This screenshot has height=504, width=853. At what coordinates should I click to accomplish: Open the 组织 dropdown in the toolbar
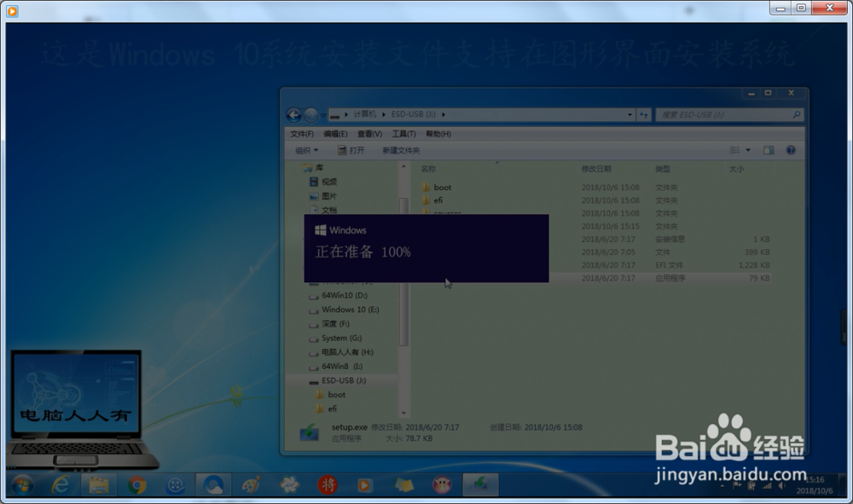point(306,151)
